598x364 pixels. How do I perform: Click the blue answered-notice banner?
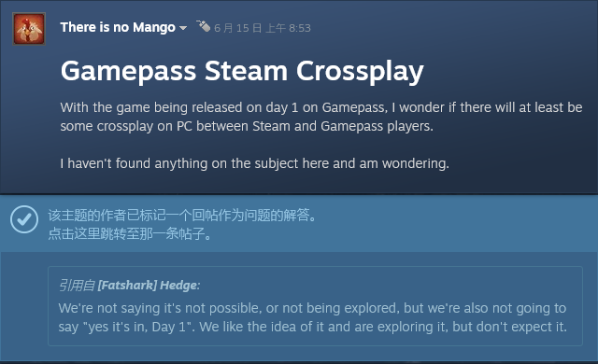(x=299, y=224)
